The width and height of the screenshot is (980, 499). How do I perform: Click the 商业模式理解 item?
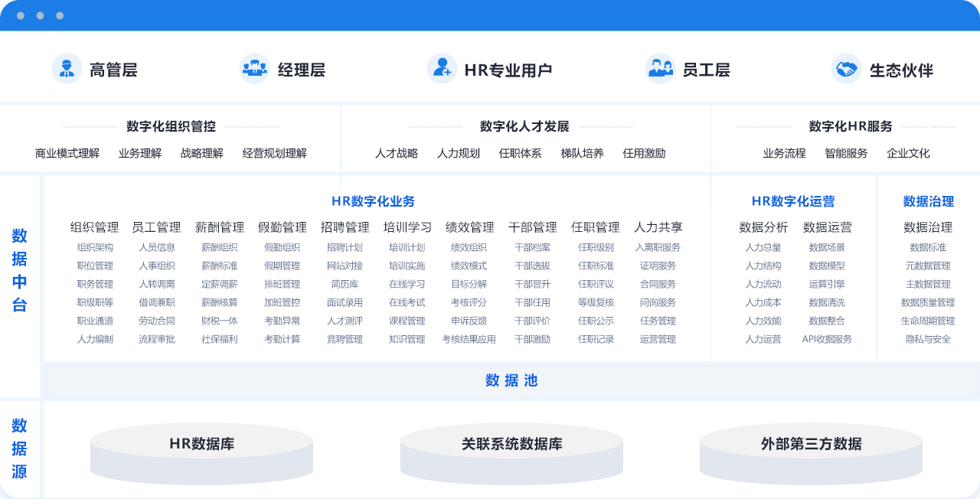(67, 153)
